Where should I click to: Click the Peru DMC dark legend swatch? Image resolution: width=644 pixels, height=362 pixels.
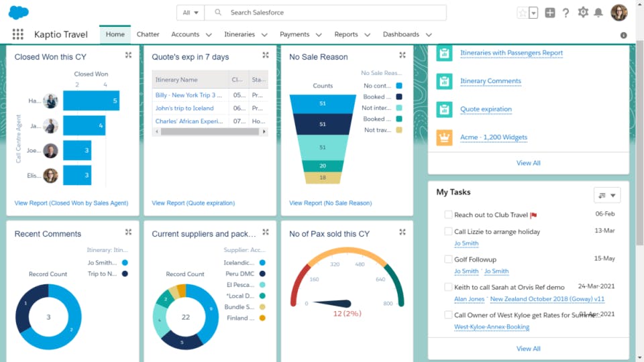262,274
